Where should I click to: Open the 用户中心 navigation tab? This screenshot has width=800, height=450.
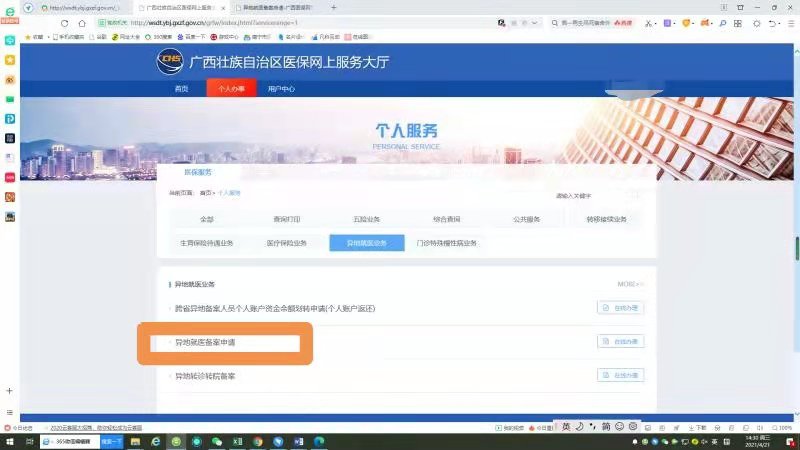pos(281,89)
